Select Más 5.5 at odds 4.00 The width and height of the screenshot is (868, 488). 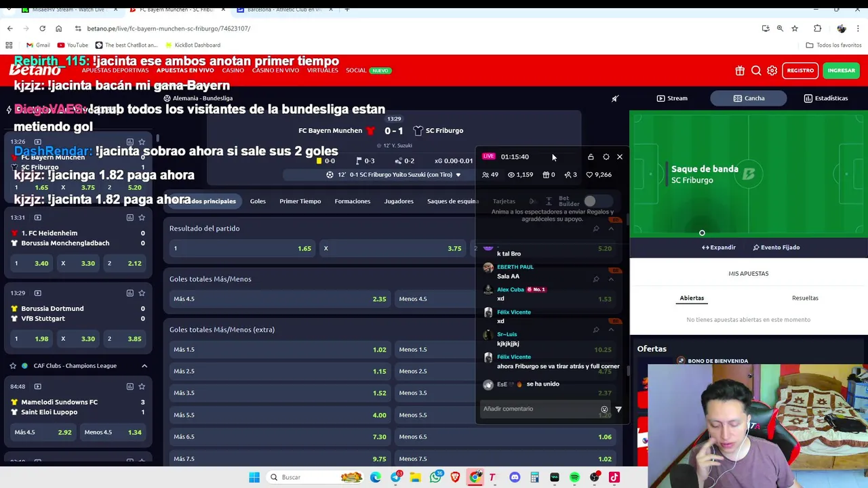click(x=279, y=415)
